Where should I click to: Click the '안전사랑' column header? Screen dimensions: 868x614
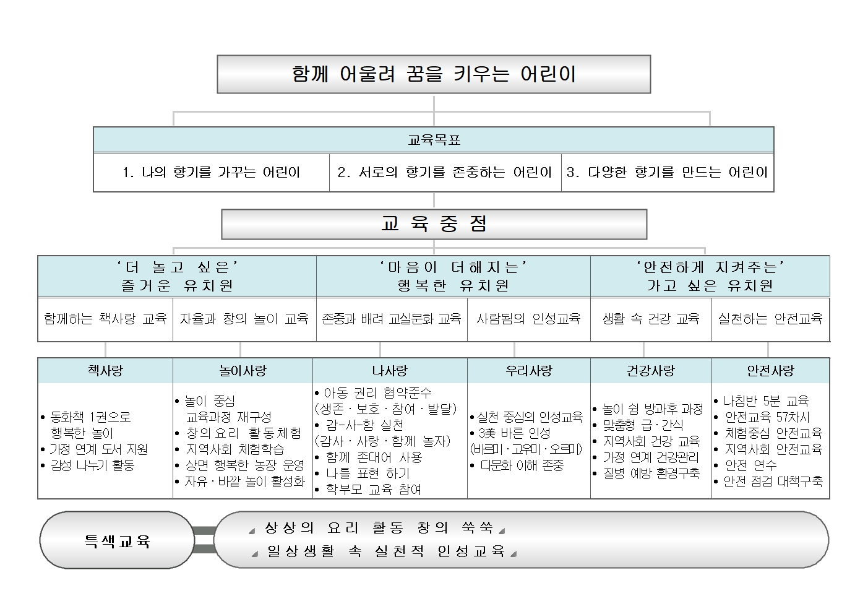(770, 371)
